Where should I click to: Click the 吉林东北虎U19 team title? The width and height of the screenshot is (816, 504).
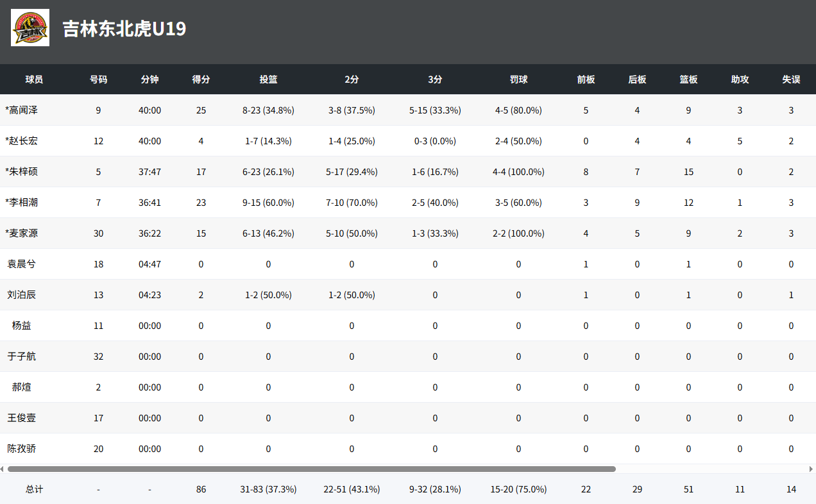(124, 29)
